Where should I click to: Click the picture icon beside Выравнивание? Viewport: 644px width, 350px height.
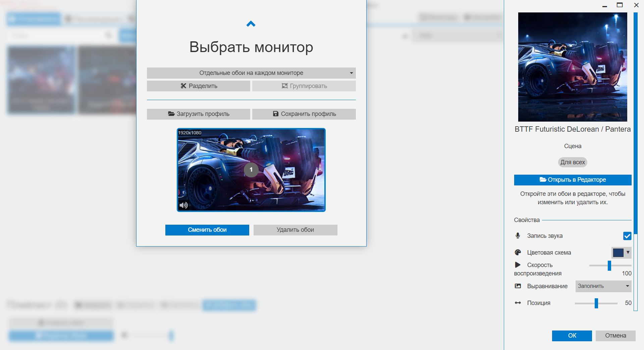[518, 286]
